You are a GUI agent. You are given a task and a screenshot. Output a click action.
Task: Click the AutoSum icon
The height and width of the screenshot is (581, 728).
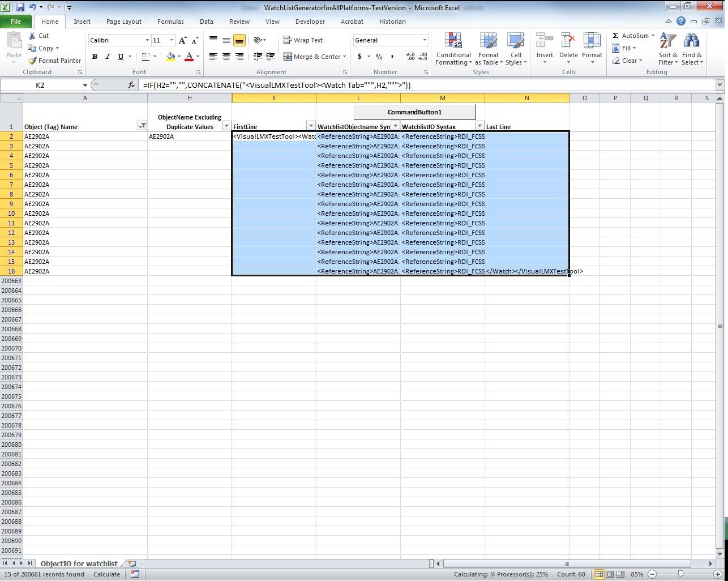coord(617,35)
